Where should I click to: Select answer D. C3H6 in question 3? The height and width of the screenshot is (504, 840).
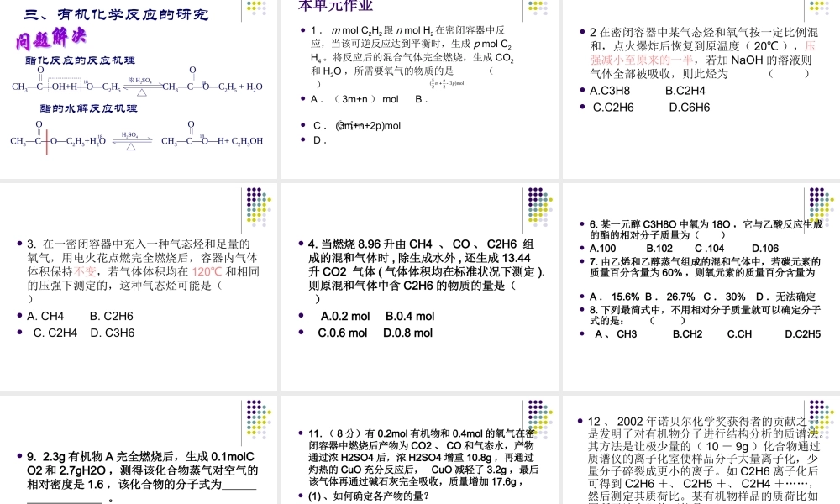tap(113, 333)
